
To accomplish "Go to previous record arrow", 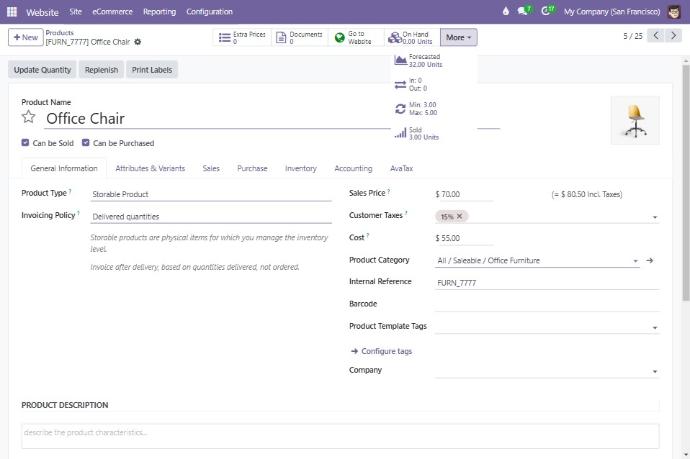I will click(656, 36).
